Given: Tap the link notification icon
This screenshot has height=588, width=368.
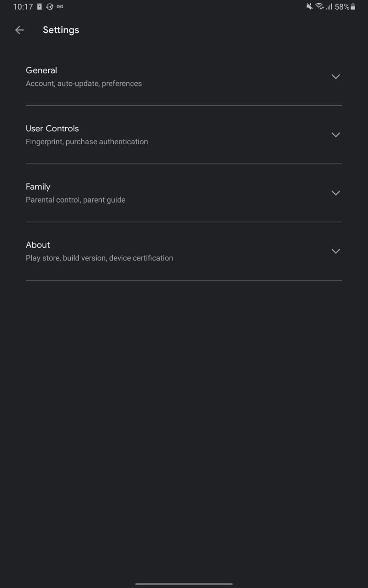Looking at the screenshot, I should (60, 6).
